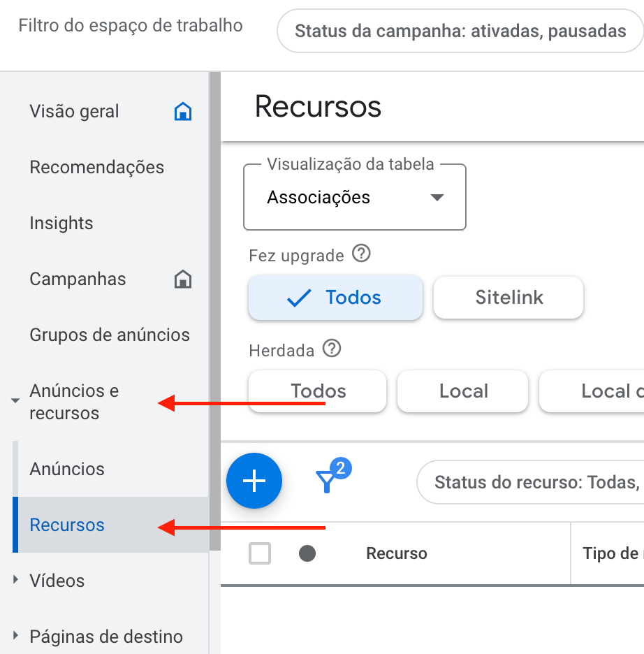Viewport: 644px width, 654px height.
Task: Click the help icon next to Herdada
Action: 332,349
